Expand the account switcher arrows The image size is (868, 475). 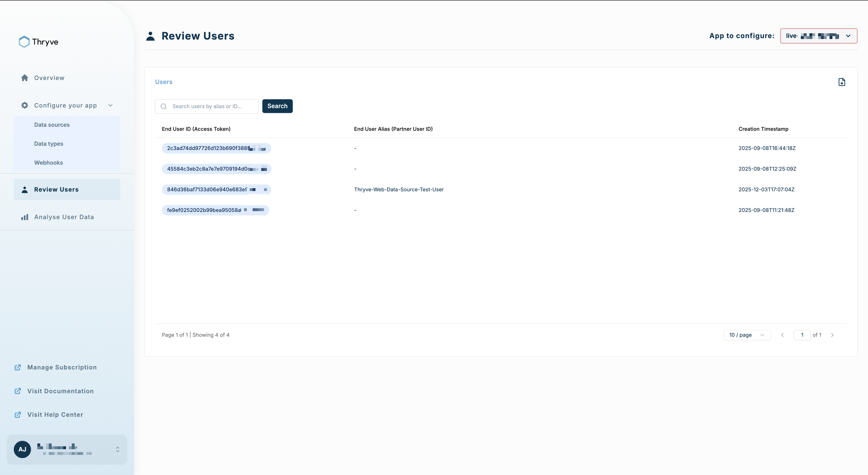click(118, 449)
